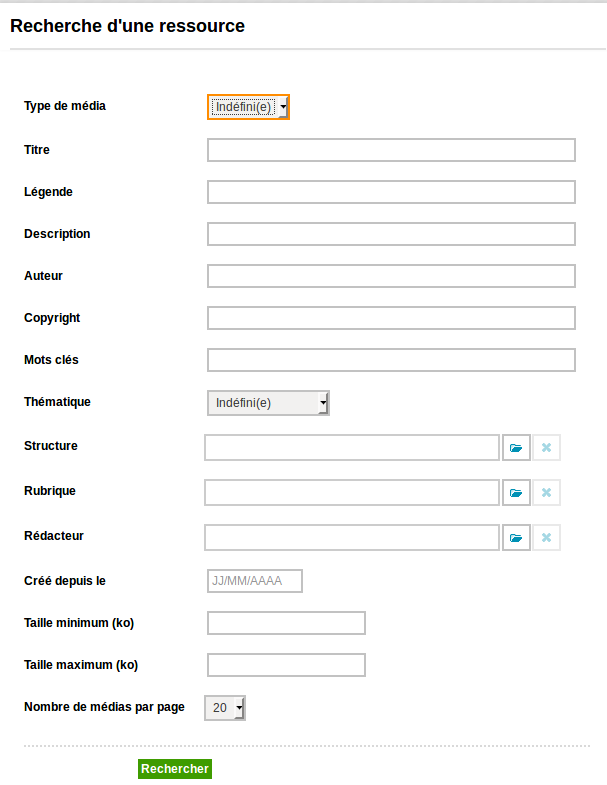The image size is (607, 785).
Task: Focus the Structure text input
Action: (352, 448)
